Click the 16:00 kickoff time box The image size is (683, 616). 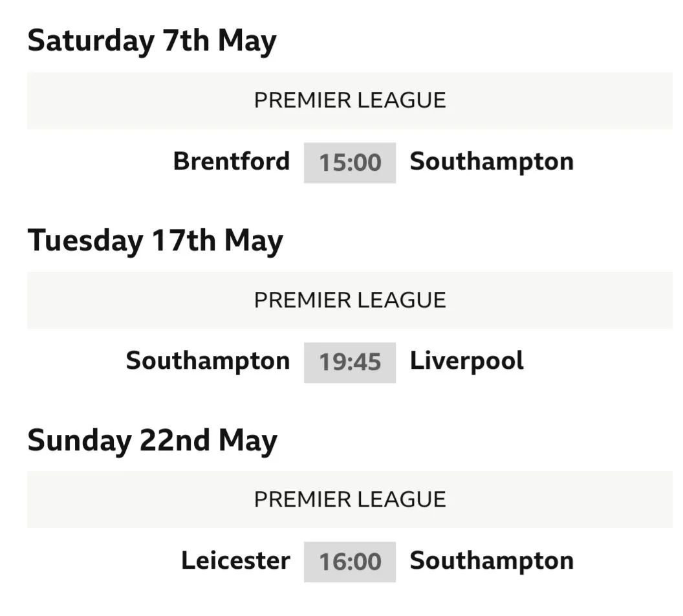350,562
